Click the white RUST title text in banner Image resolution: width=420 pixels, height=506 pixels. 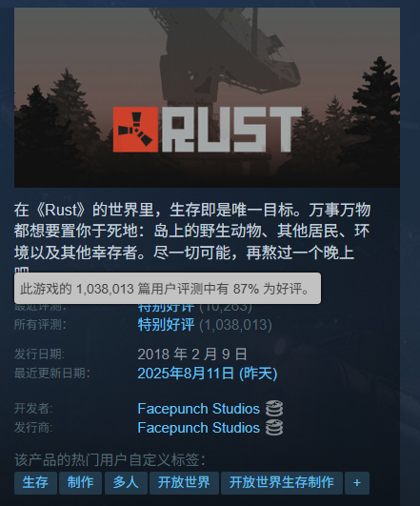(x=231, y=130)
